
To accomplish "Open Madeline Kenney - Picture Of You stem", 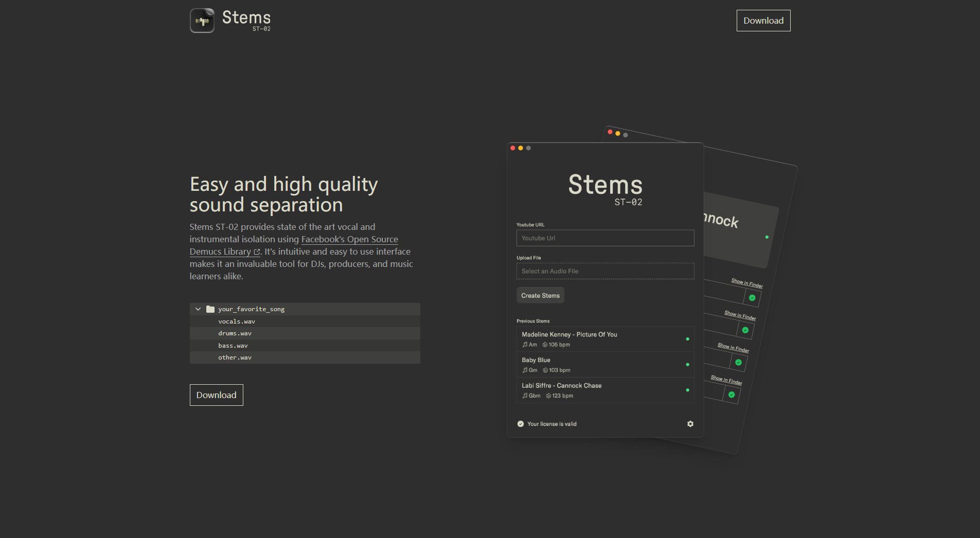I will click(569, 334).
